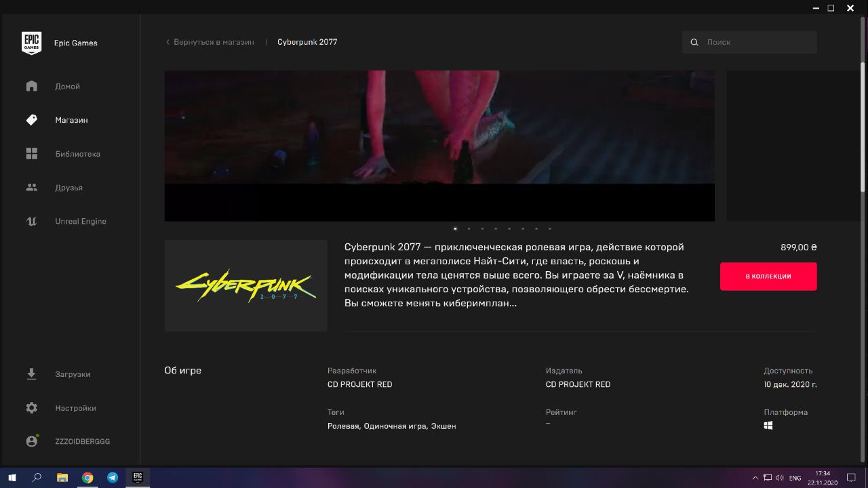Open Google Chrome from taskbar
This screenshot has width=868, height=488.
(87, 478)
